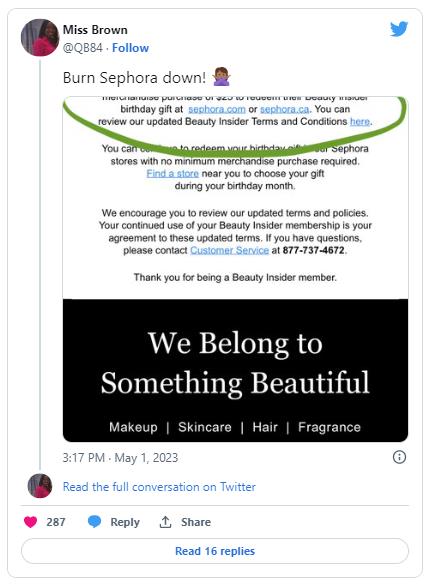Click the small avatar beside full conversation link
429x584 pixels.
40,486
